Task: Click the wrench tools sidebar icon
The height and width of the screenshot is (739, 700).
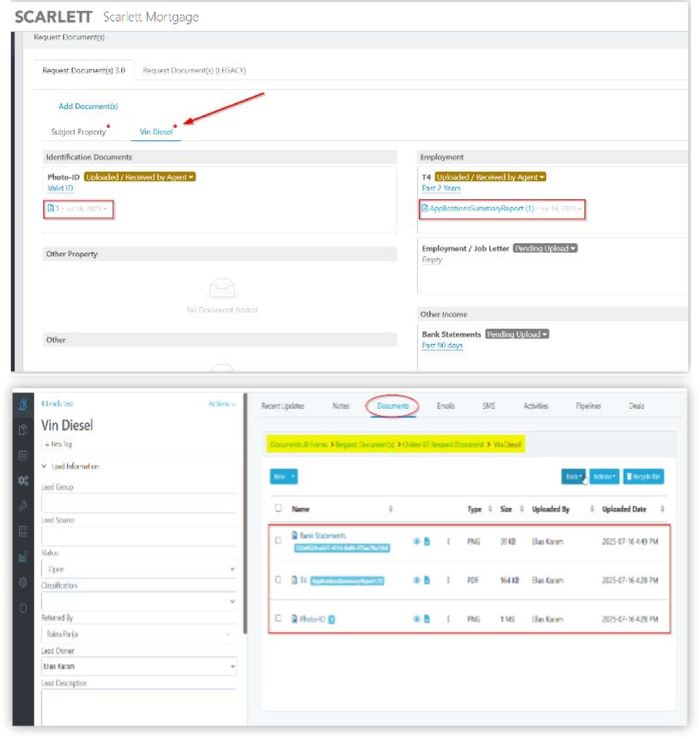Action: tap(23, 506)
